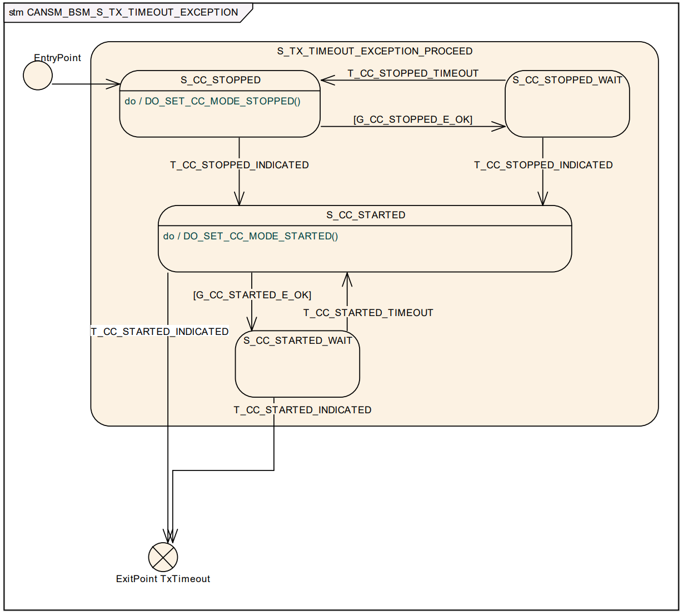
Task: Select the S_TX_TIMEOUT_EXCEPTION_PROCEED title text
Action: (374, 51)
